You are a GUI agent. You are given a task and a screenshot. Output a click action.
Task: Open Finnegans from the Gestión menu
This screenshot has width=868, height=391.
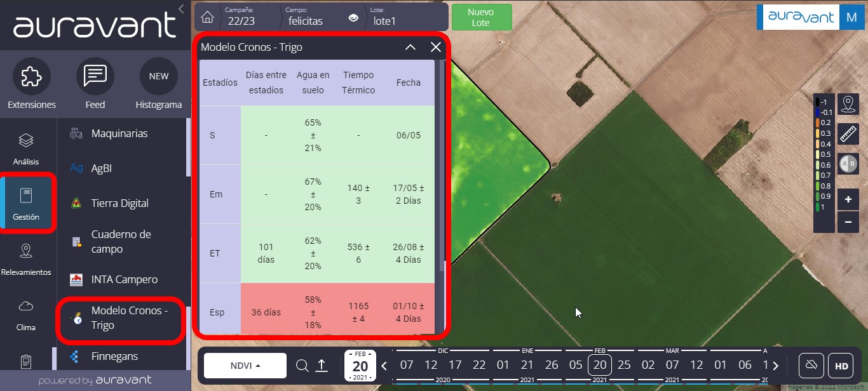click(114, 356)
